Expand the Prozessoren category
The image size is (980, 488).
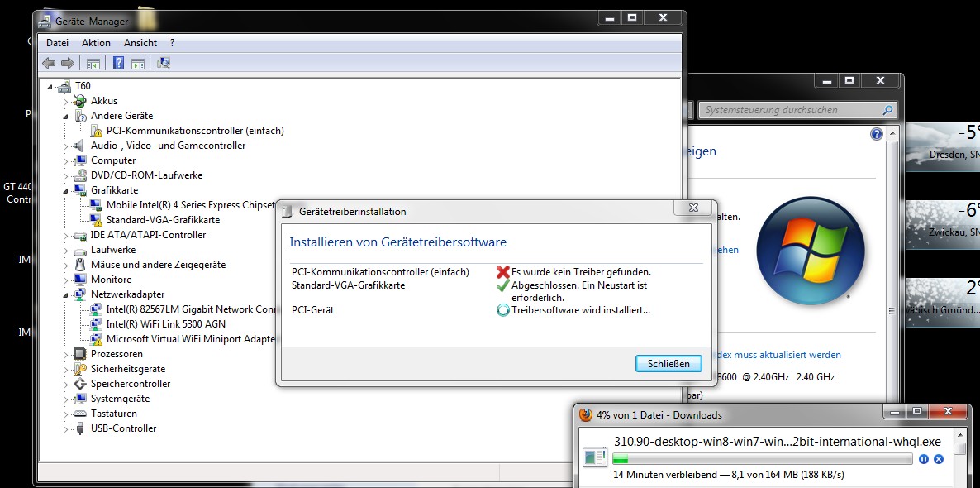pyautogui.click(x=65, y=355)
